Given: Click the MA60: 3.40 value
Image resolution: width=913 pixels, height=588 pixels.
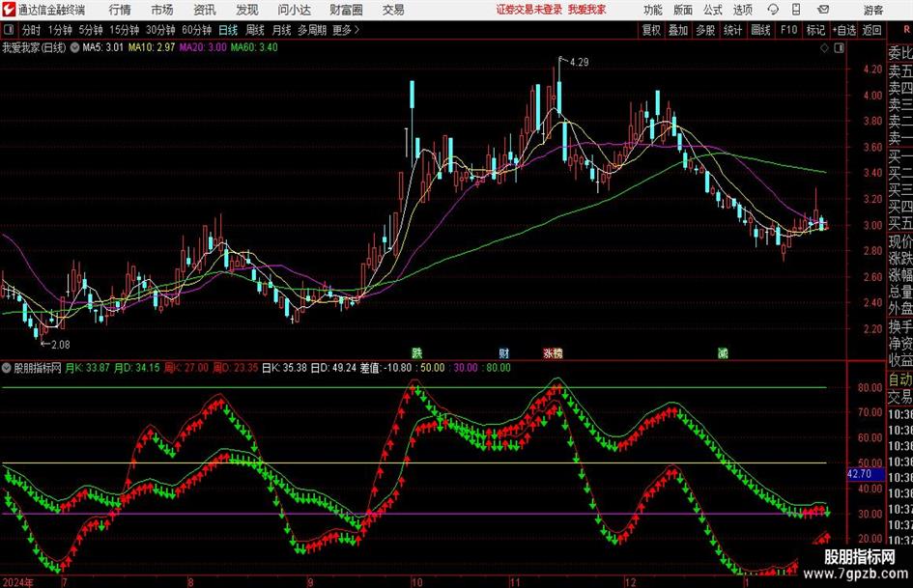Looking at the screenshot, I should coord(254,47).
